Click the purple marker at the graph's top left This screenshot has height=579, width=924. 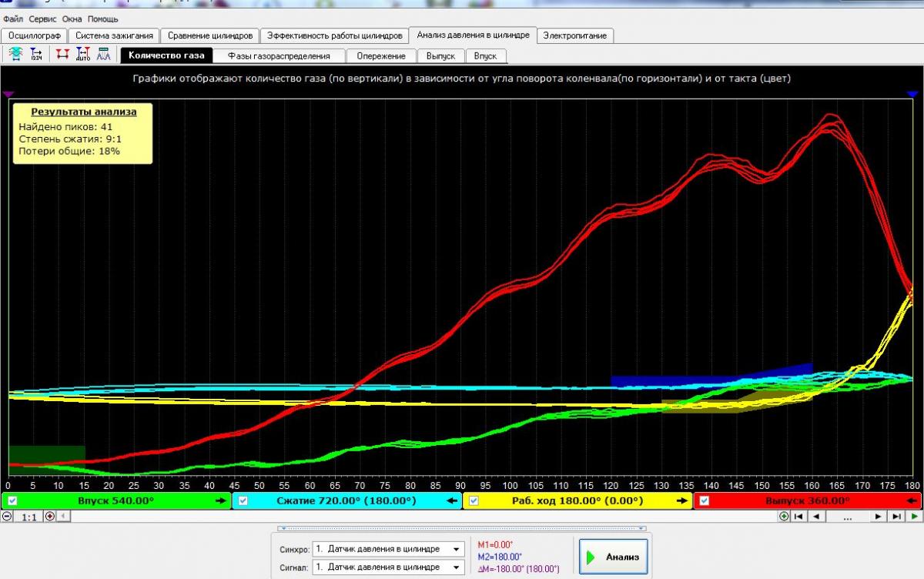[x=8, y=94]
